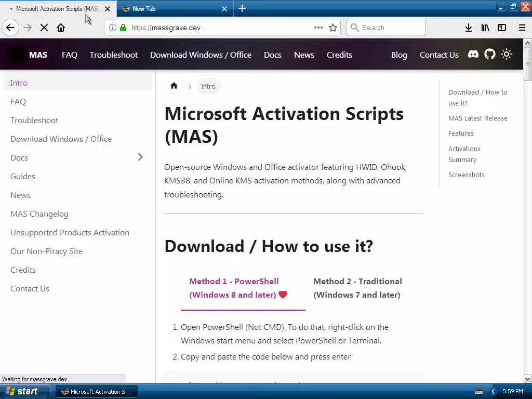Click scrollbar down arrow
The image size is (532, 399).
[528, 379]
